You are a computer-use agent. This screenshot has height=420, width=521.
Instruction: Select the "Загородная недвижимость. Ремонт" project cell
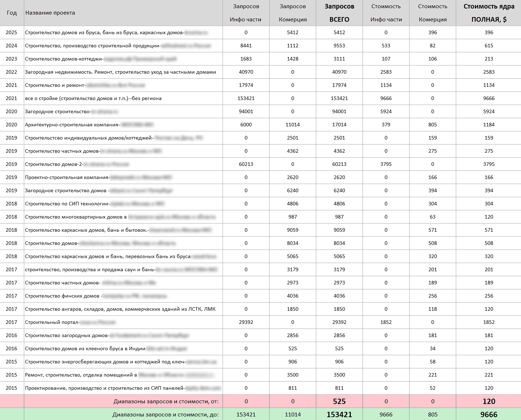(x=120, y=72)
